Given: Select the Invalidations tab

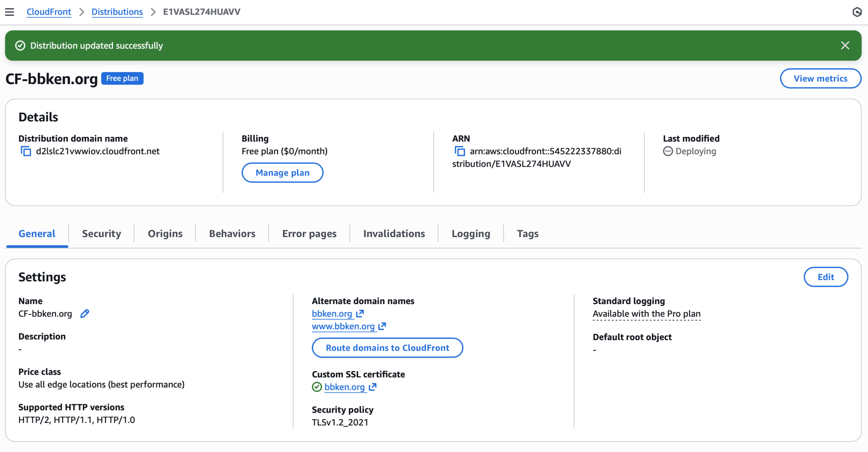Looking at the screenshot, I should pyautogui.click(x=394, y=233).
